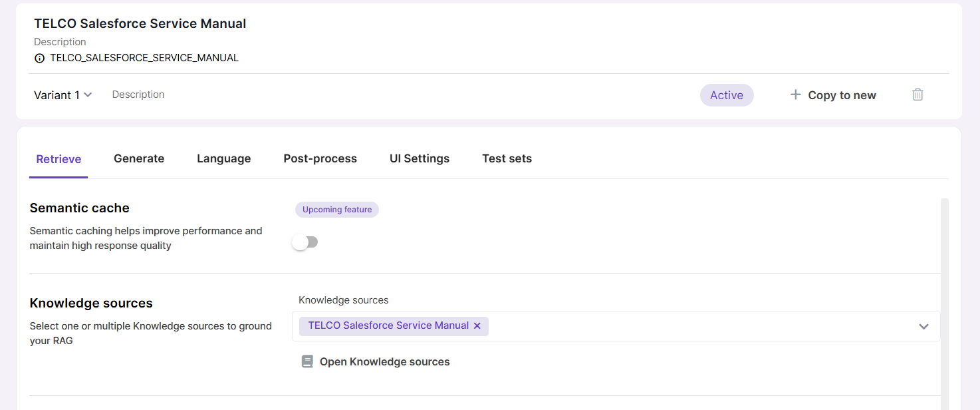The height and width of the screenshot is (410, 980).
Task: Go to the Post-process tab
Action: (x=320, y=158)
